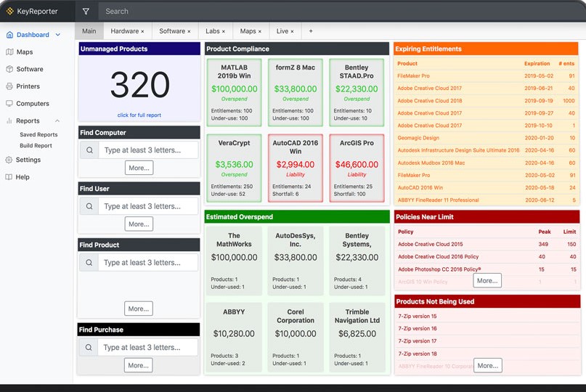
Task: Click the Find Product magnifier icon
Action: 89,263
